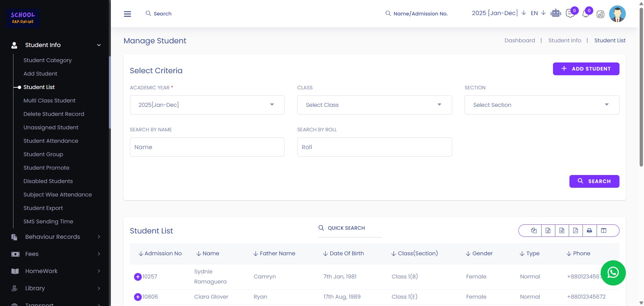Viewport: 644px width, 306px height.
Task: Open the Select Class dropdown
Action: pyautogui.click(x=374, y=105)
